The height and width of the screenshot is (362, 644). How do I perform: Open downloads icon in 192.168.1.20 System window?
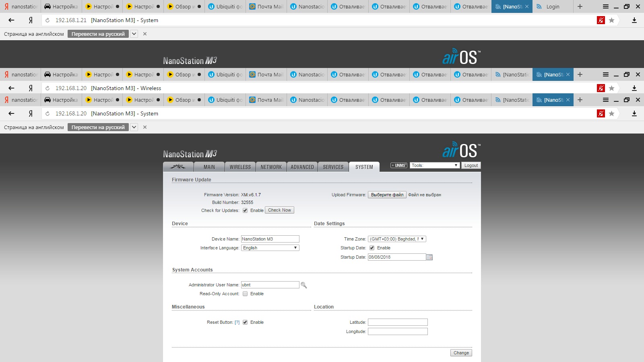[x=634, y=113]
